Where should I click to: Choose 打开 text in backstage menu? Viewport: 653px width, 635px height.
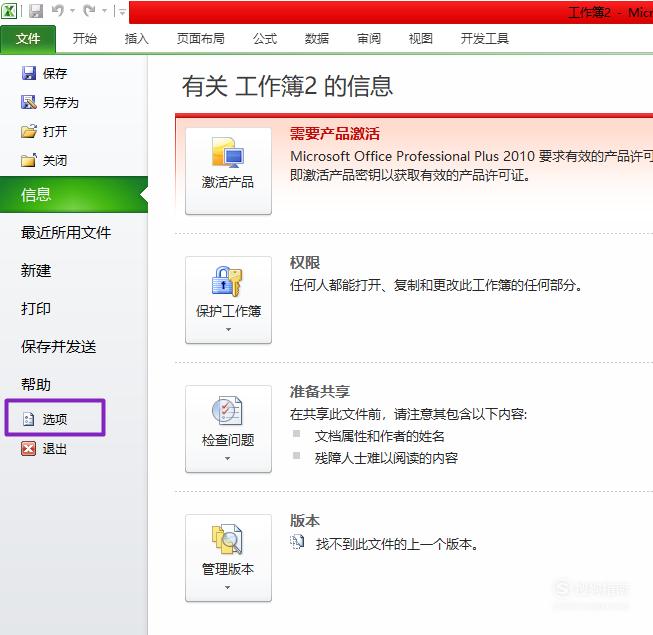(55, 132)
